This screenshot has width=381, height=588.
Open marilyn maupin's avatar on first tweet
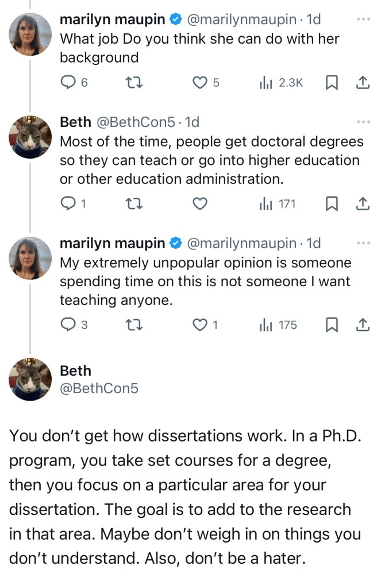point(30,34)
